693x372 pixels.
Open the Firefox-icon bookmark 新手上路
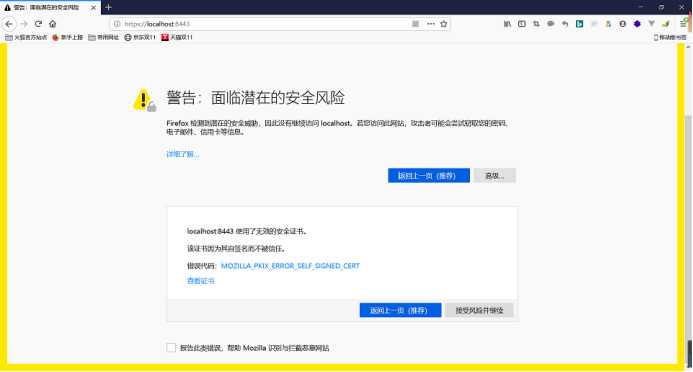68,38
